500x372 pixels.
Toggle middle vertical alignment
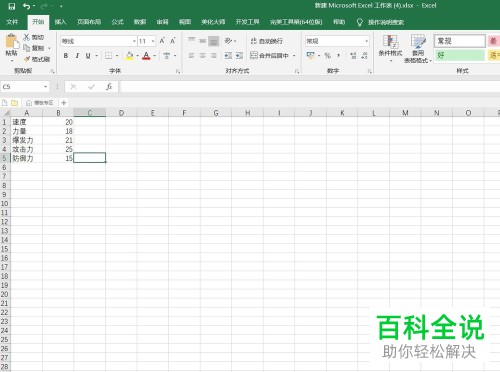(202, 41)
